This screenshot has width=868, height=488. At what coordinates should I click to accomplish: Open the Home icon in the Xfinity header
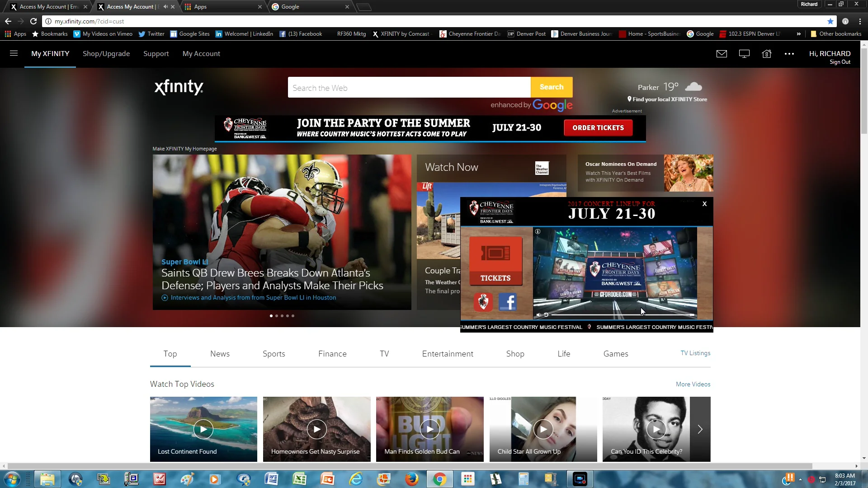[767, 53]
